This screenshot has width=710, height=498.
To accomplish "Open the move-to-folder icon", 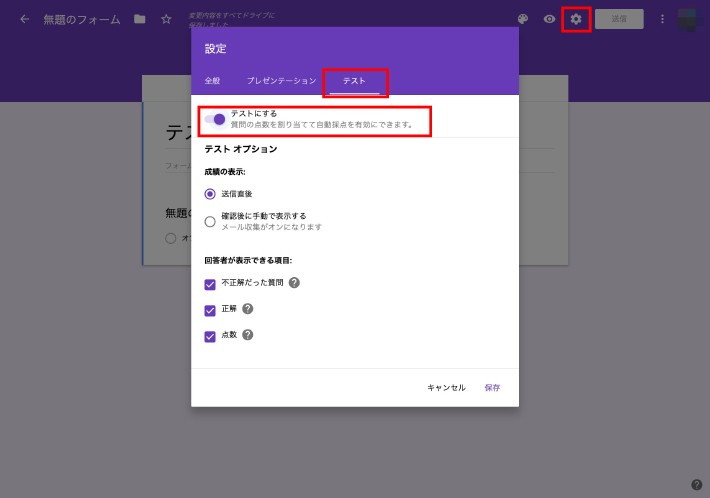I will 139,19.
